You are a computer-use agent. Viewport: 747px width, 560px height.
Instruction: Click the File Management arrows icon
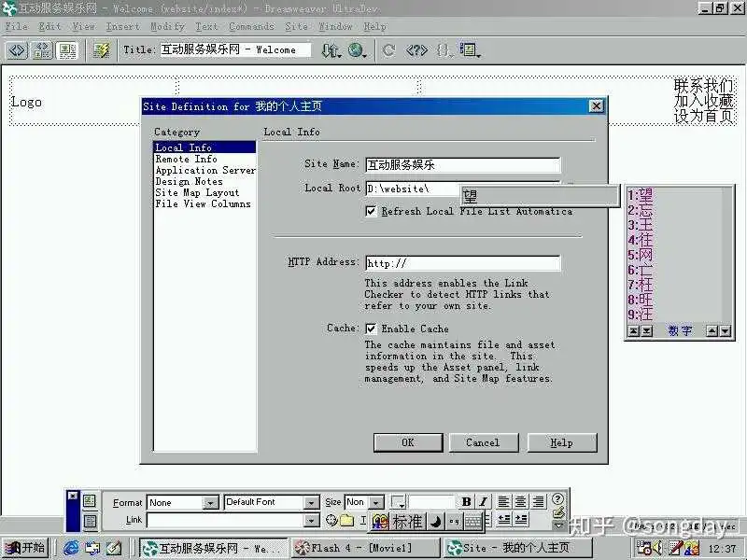[331, 50]
